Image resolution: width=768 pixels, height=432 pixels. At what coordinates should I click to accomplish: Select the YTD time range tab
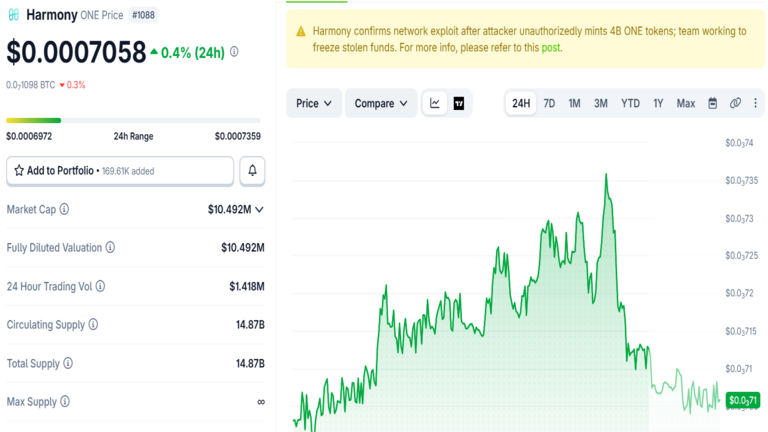click(x=630, y=103)
